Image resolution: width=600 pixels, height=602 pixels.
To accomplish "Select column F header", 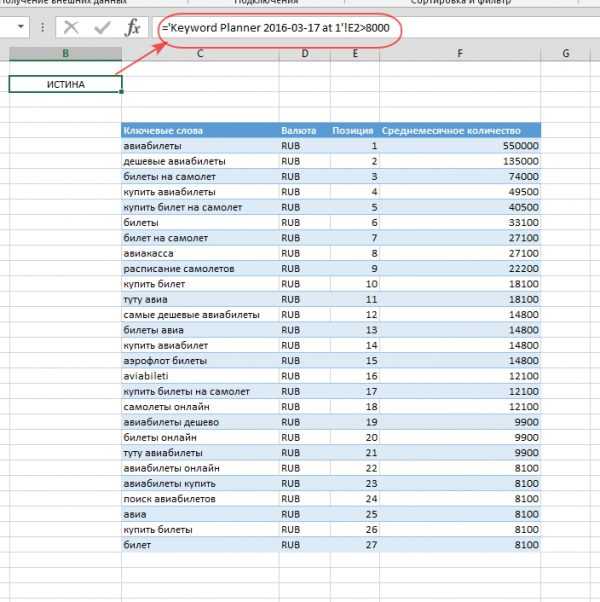I will (461, 53).
